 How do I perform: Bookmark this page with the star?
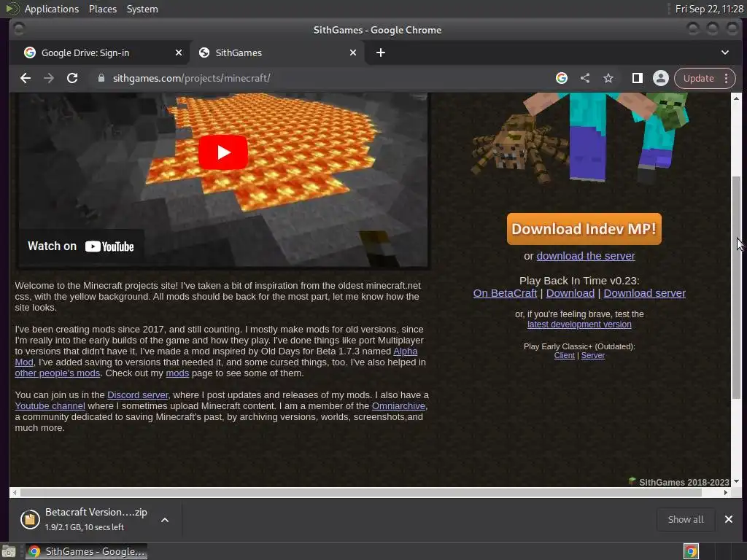(x=608, y=78)
